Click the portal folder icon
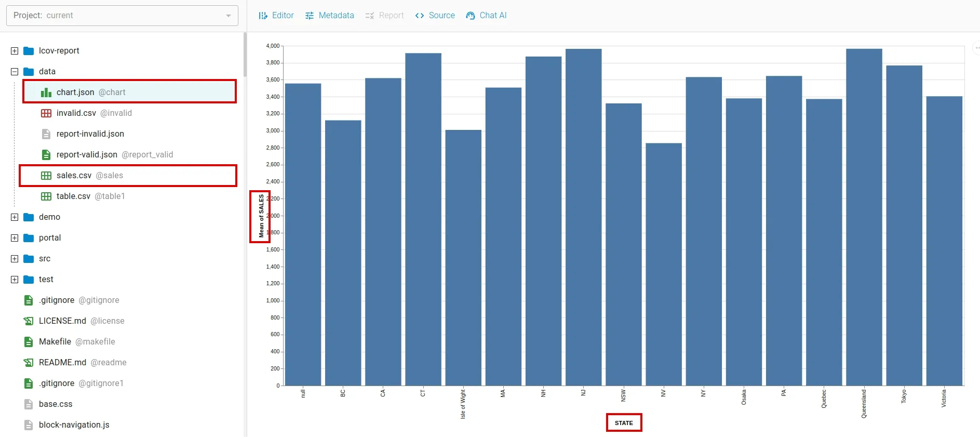 coord(29,238)
